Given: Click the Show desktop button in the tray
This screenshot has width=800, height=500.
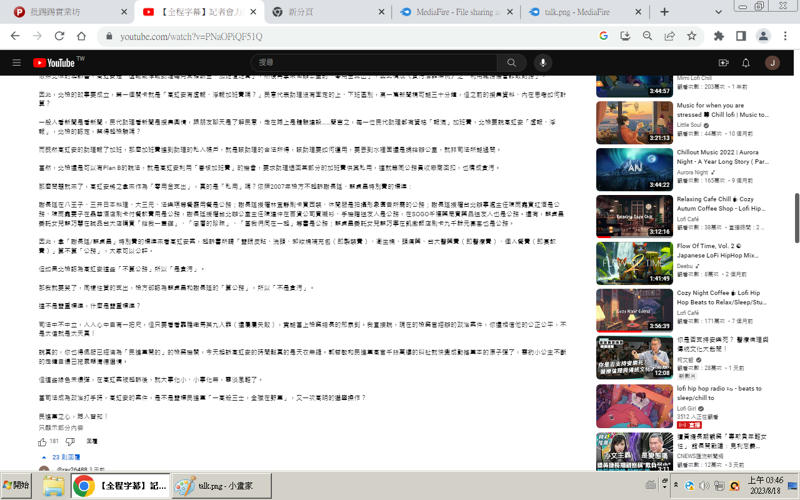Looking at the screenshot, I should [793, 485].
